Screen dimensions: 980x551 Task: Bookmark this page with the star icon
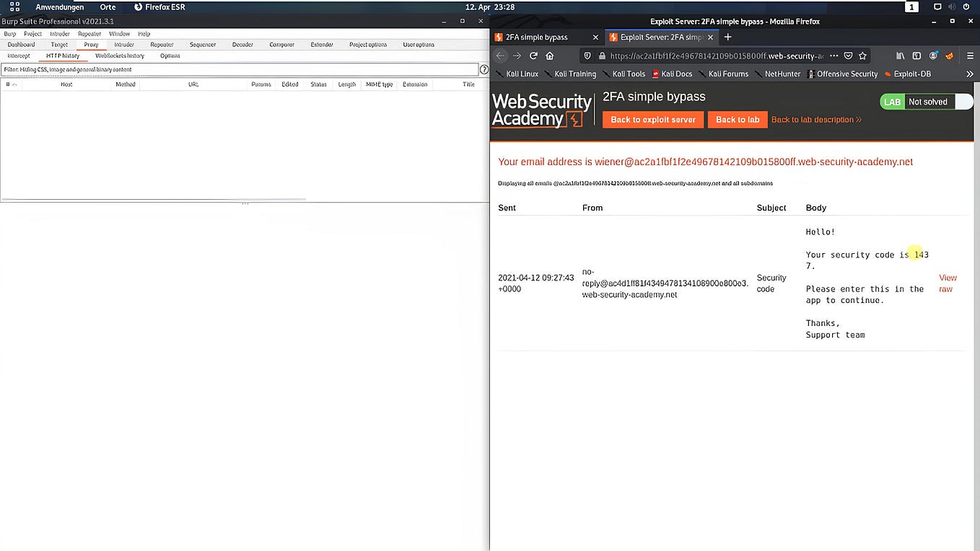[863, 56]
